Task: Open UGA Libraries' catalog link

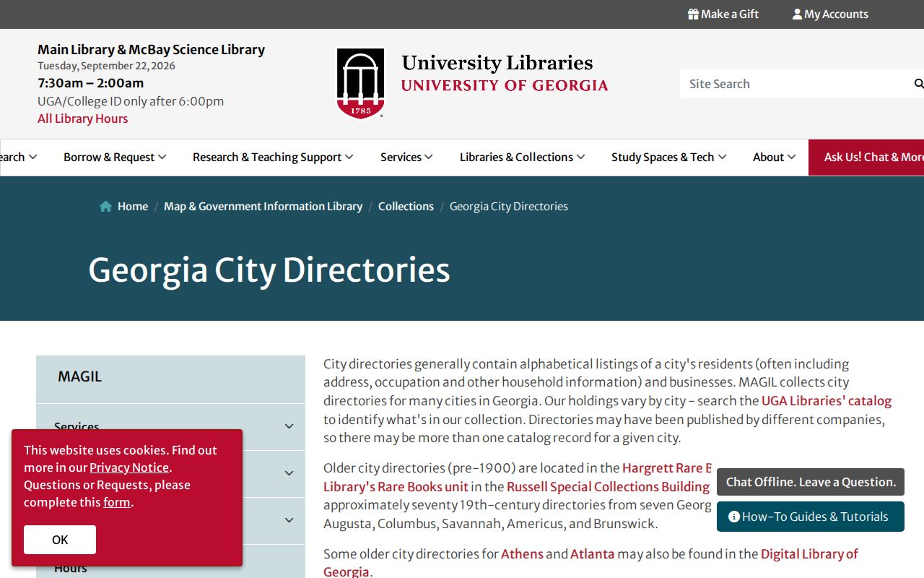Action: [827, 400]
